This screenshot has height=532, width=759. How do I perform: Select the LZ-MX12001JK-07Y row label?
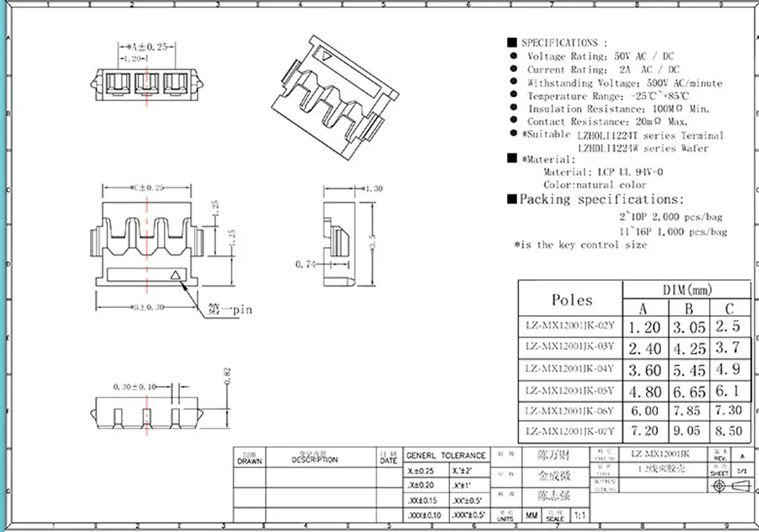[570, 431]
